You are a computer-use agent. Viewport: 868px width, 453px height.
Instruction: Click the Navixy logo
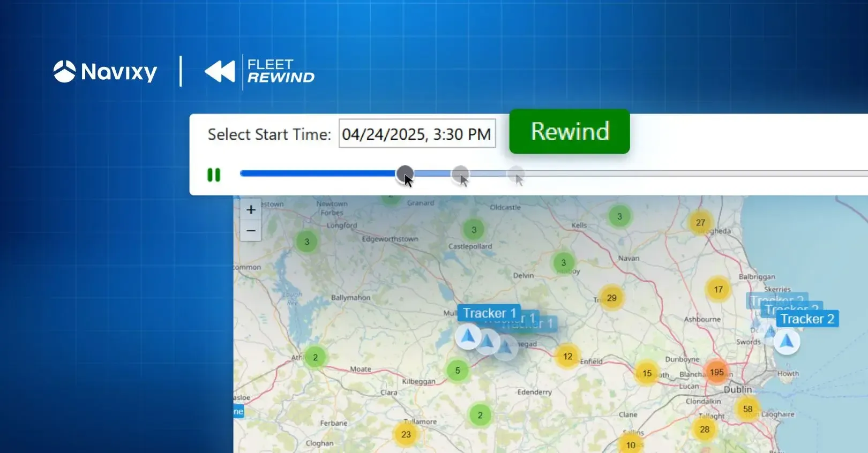tap(106, 72)
